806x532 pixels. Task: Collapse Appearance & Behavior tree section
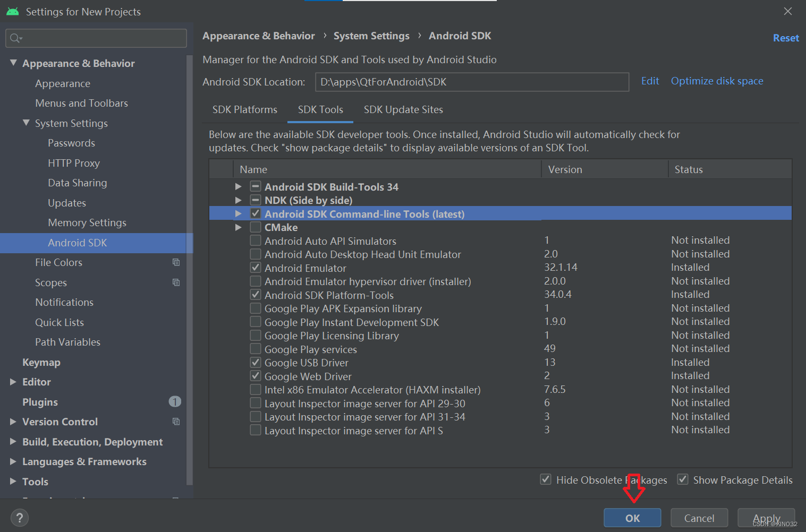pyautogui.click(x=13, y=63)
